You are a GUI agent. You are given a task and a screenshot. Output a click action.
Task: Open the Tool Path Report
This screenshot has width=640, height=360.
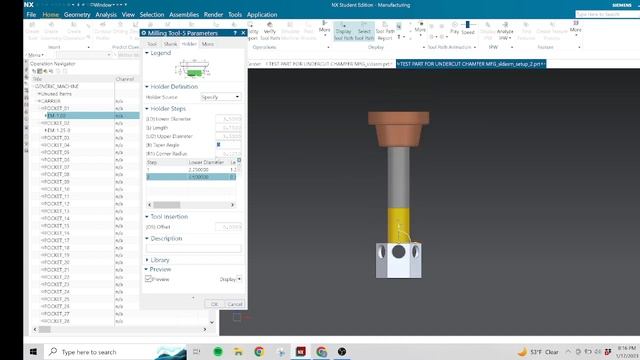click(x=385, y=31)
